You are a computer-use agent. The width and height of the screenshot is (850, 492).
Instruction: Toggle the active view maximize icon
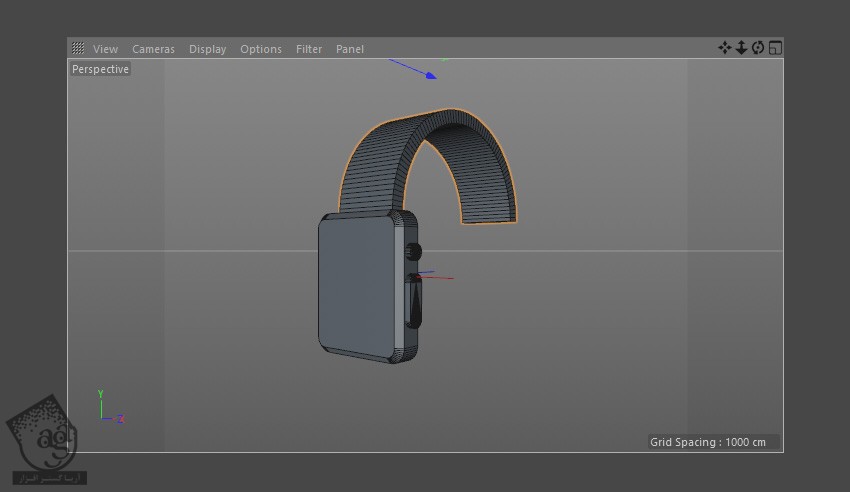coord(775,48)
